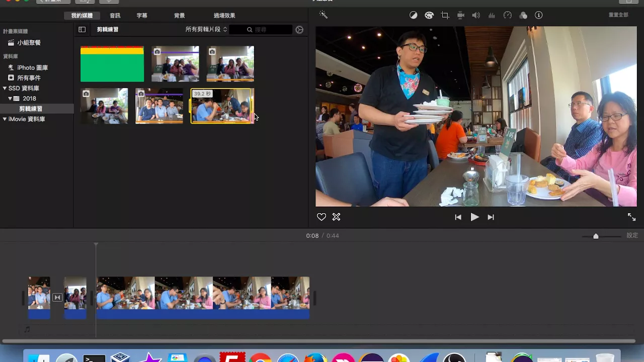The height and width of the screenshot is (362, 644).
Task: Select the 39.2 秒 video clip thumbnail
Action: point(222,106)
